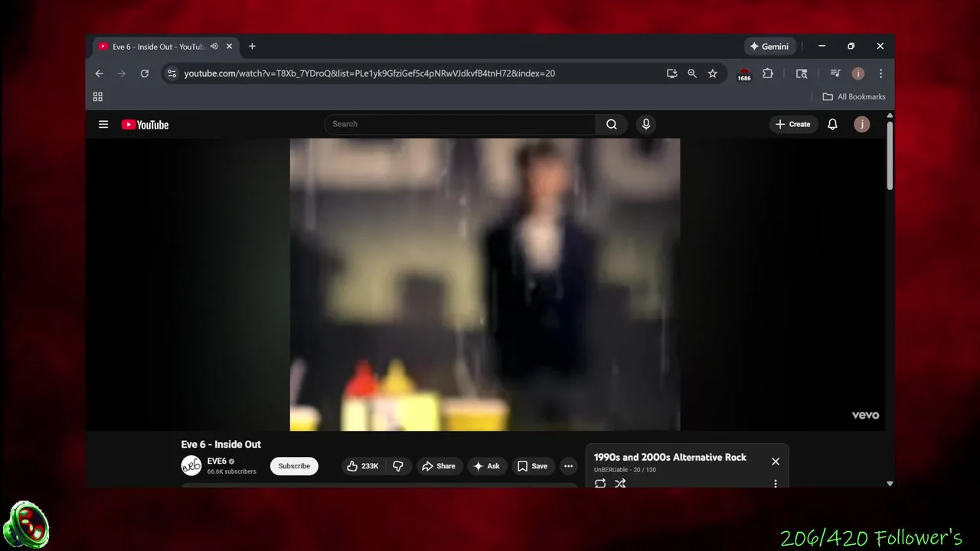Go to the YouTube home logo
The image size is (980, 551).
tap(145, 125)
